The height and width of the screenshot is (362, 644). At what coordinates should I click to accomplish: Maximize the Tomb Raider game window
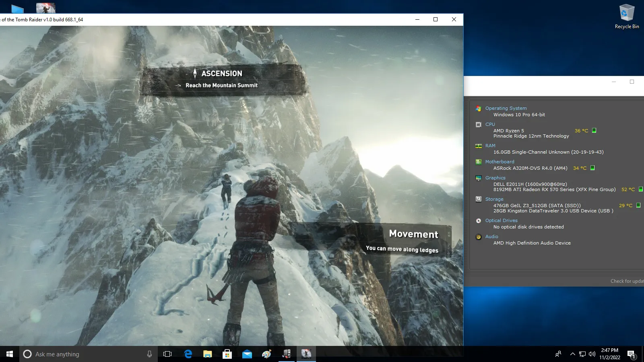(x=436, y=19)
